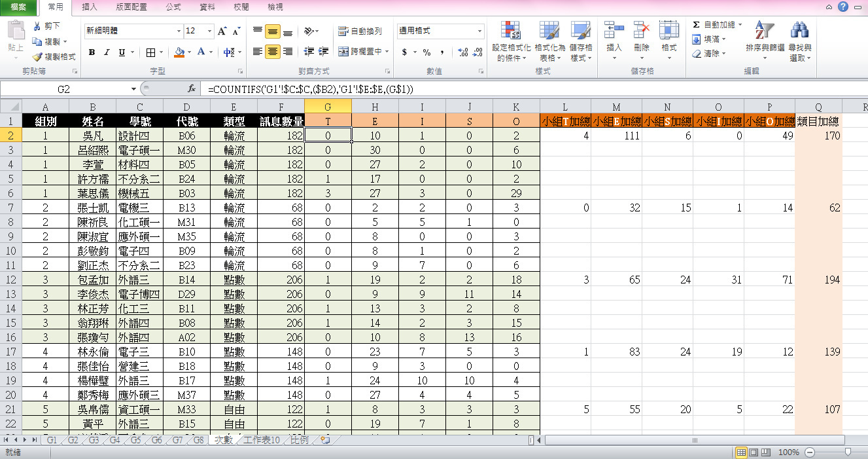Select row 7 header

pos(10,207)
